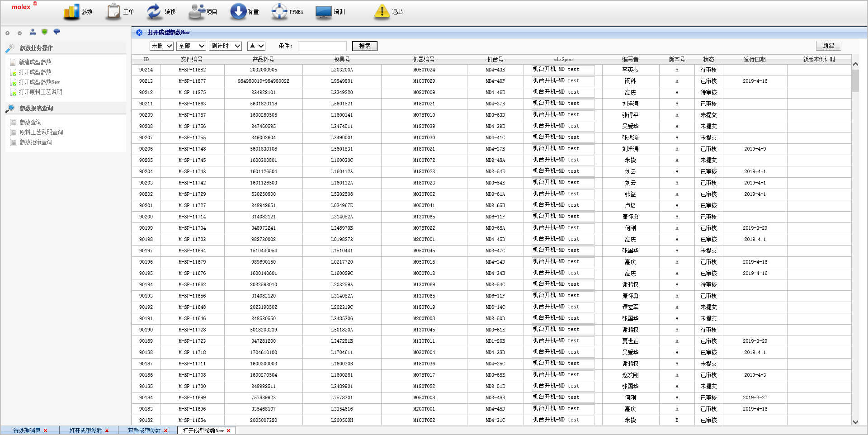This screenshot has width=868, height=435.
Task: Click the 退出 warning triangle icon
Action: pyautogui.click(x=382, y=12)
